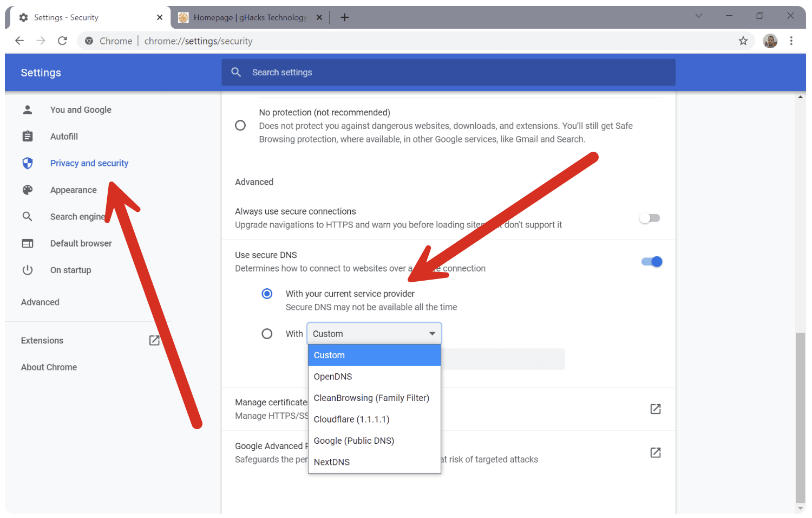Image resolution: width=812 pixels, height=518 pixels.
Task: Open the tab search chevron in title bar
Action: pyautogui.click(x=699, y=16)
